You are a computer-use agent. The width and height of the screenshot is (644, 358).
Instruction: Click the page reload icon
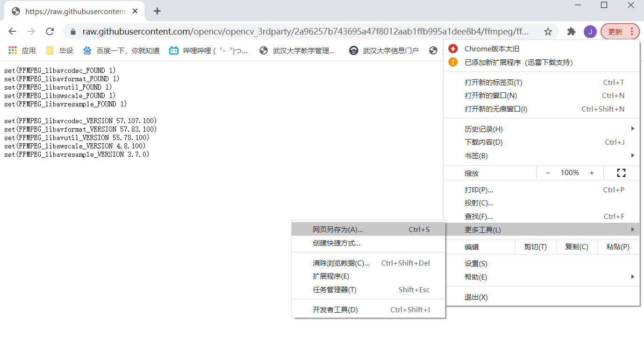50,31
